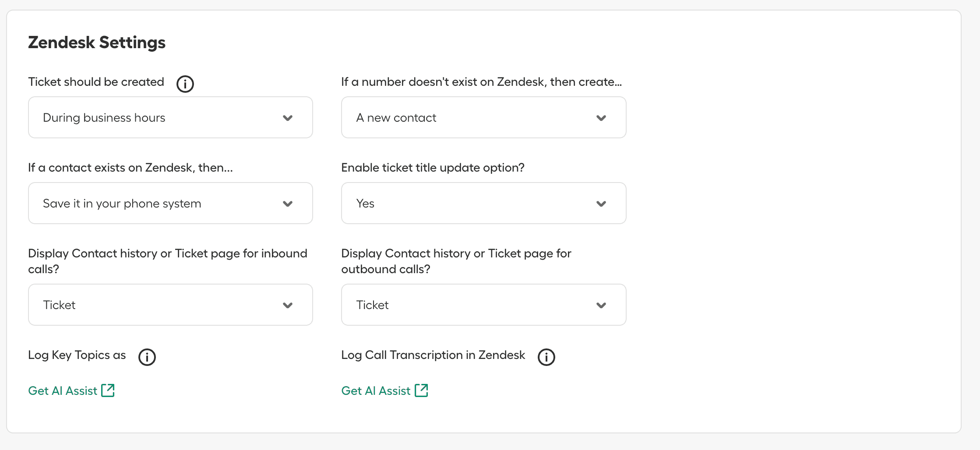
Task: Click chevron arrow in the Yes field
Action: [601, 204]
